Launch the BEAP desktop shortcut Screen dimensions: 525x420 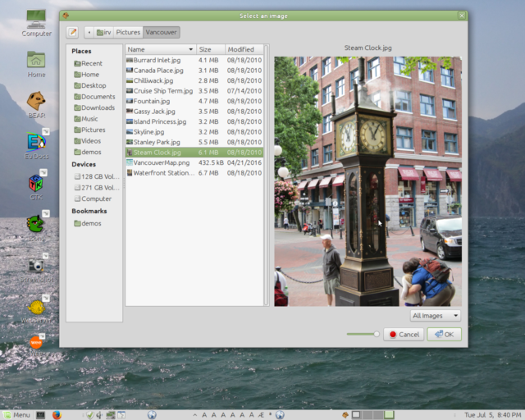(x=36, y=103)
